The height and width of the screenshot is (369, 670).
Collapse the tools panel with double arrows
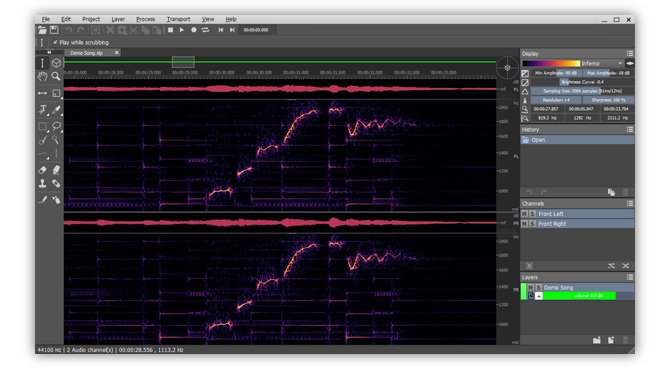coord(49,52)
